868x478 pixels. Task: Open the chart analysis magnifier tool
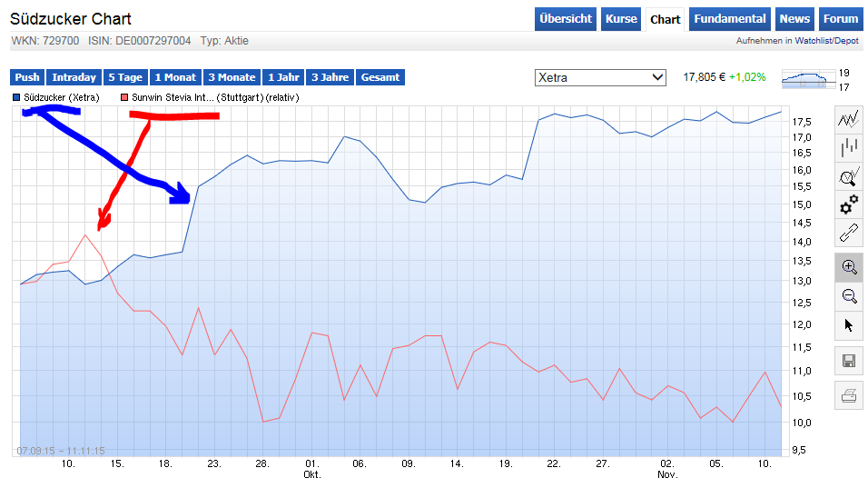coord(849,176)
